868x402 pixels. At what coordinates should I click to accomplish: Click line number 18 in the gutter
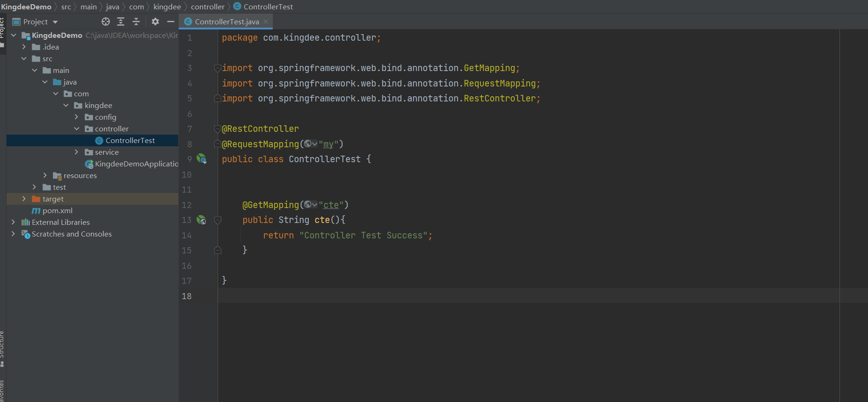[x=187, y=296]
